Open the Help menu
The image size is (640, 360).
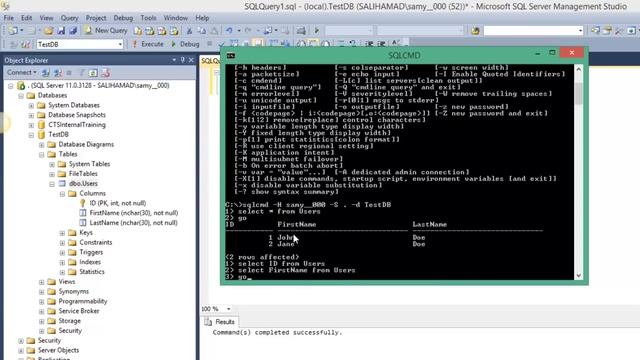202,18
